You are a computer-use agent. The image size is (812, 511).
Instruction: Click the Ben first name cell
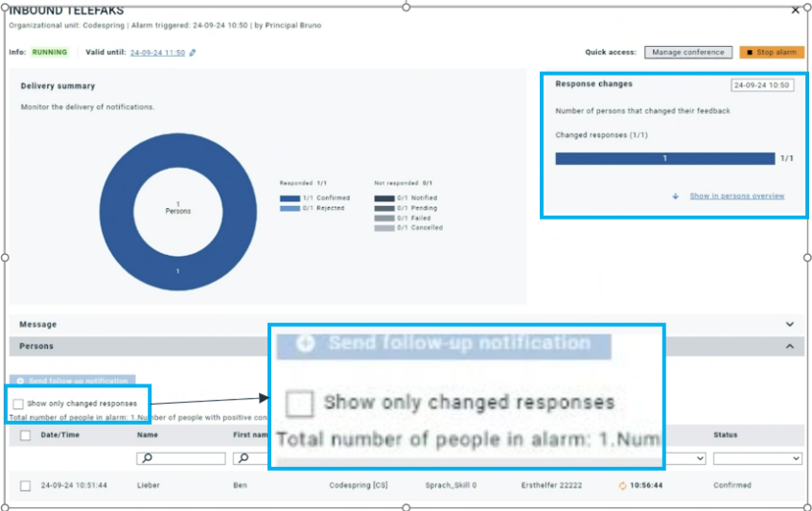point(240,486)
